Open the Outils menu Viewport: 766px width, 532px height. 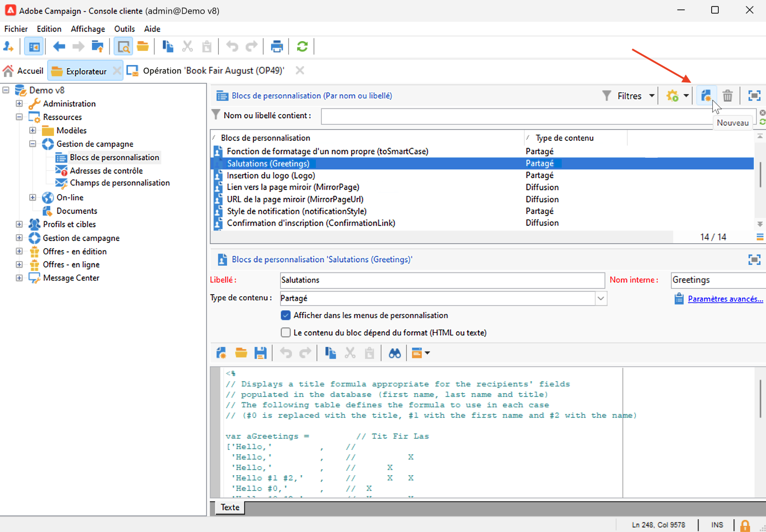coord(124,29)
